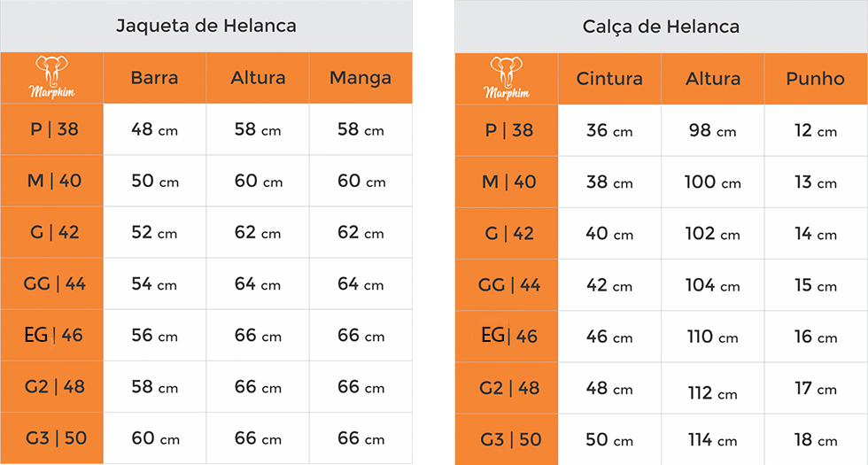Click the Barra column header
This screenshot has width=868, height=465.
[154, 78]
